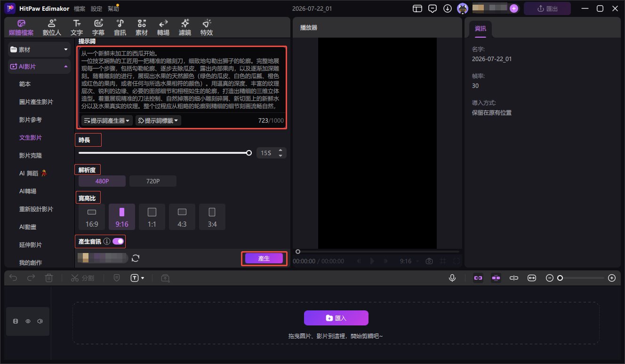Open the 素材 stock elements tab
Viewport: 625px width, 364px height.
tap(142, 28)
